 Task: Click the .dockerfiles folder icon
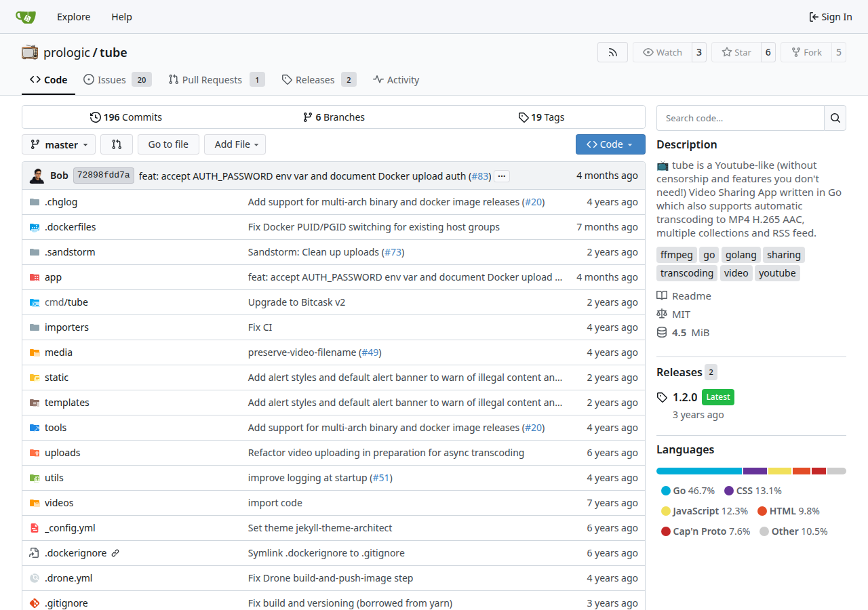coord(35,227)
